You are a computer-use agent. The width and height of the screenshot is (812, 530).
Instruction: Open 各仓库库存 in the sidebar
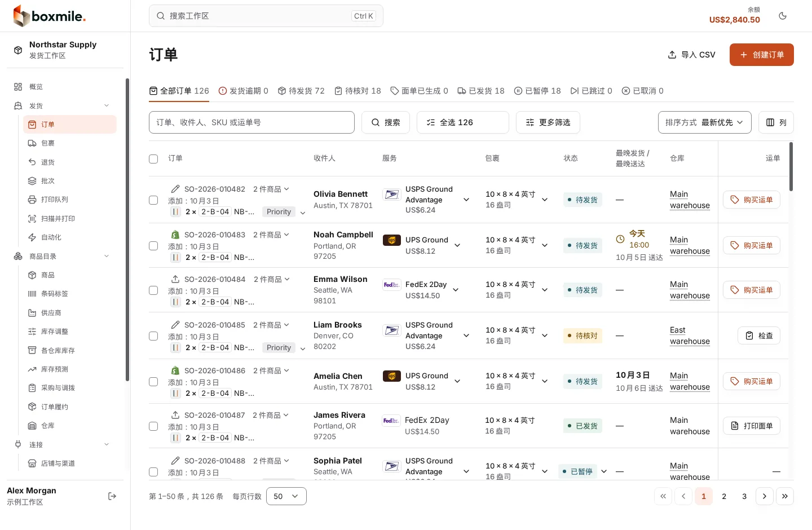tap(70, 351)
